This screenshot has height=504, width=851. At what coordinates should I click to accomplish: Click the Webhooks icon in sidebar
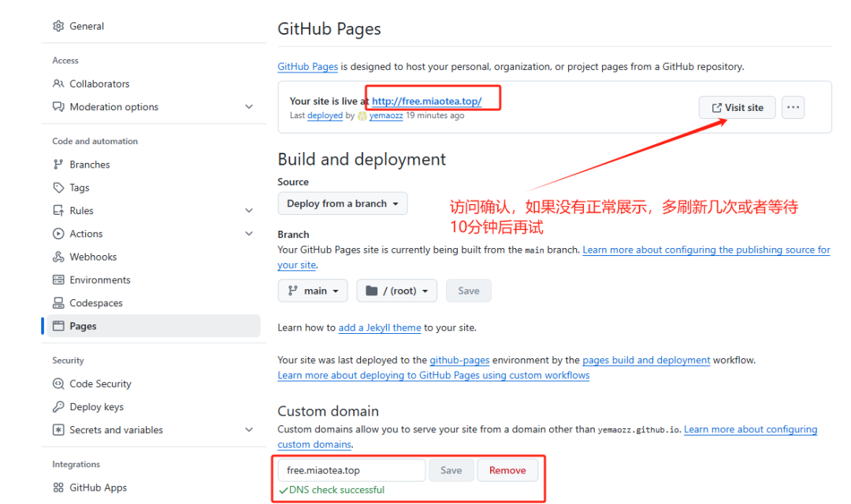click(58, 257)
